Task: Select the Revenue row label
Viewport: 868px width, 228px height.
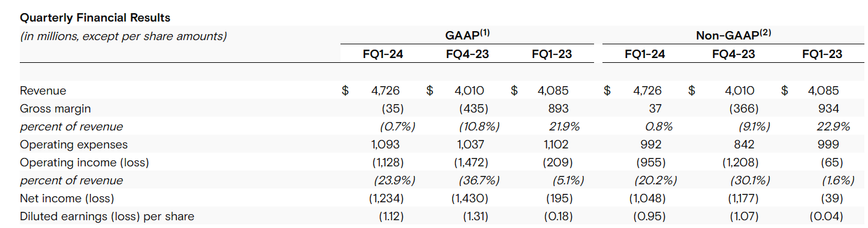Action: (x=43, y=91)
